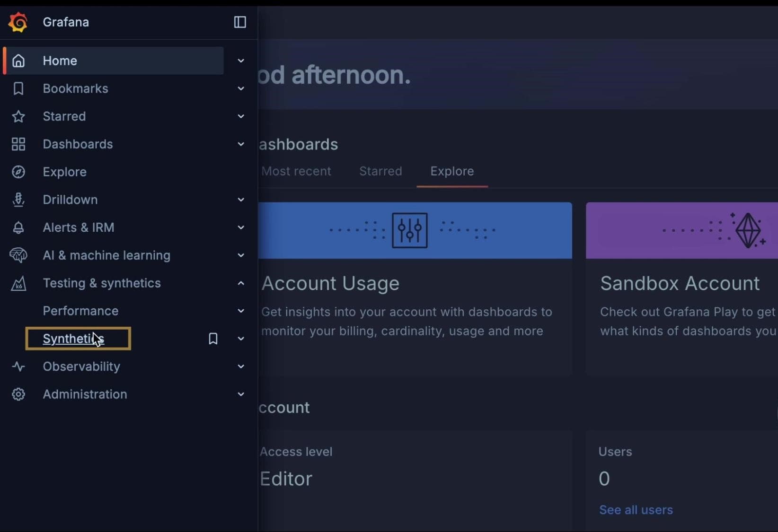Expand the Synthetics submenu chevron

pyautogui.click(x=241, y=339)
